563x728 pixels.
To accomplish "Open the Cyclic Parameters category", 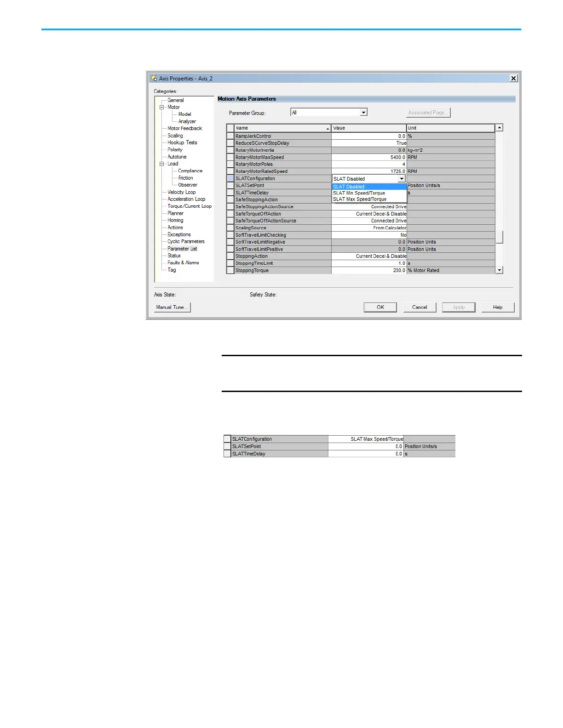I will pos(186,241).
